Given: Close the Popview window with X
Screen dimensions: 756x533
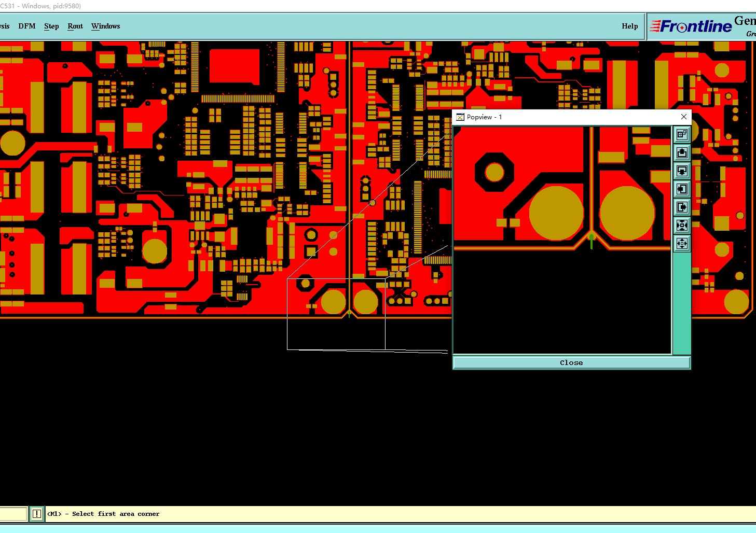Looking at the screenshot, I should pyautogui.click(x=684, y=117).
